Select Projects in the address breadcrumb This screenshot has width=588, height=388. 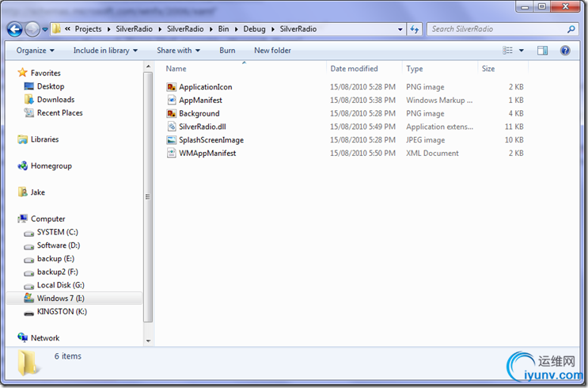[88, 29]
